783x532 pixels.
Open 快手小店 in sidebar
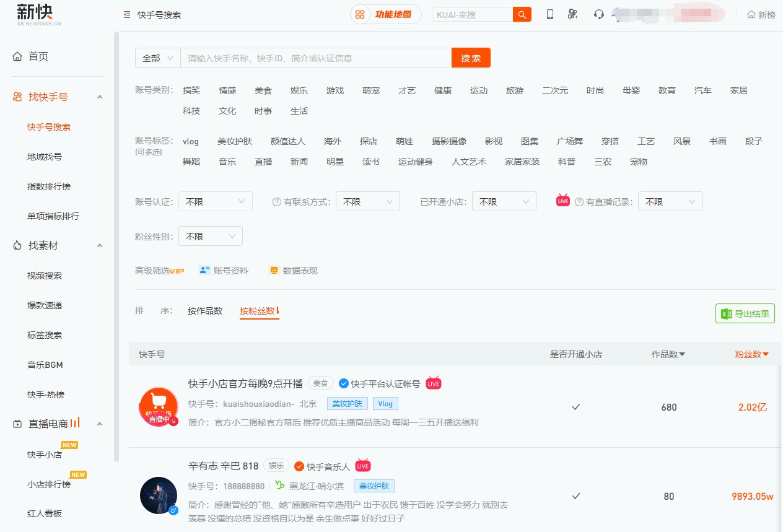(x=45, y=455)
